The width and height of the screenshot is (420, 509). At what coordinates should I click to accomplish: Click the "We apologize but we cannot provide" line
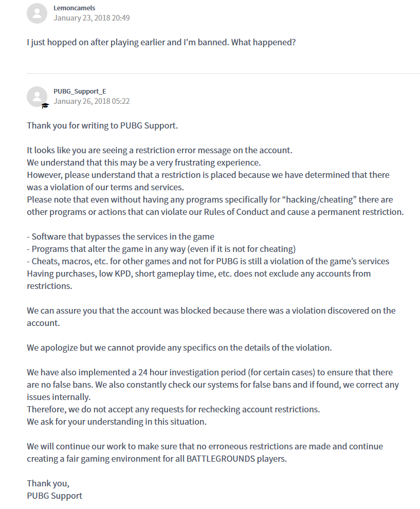(179, 348)
